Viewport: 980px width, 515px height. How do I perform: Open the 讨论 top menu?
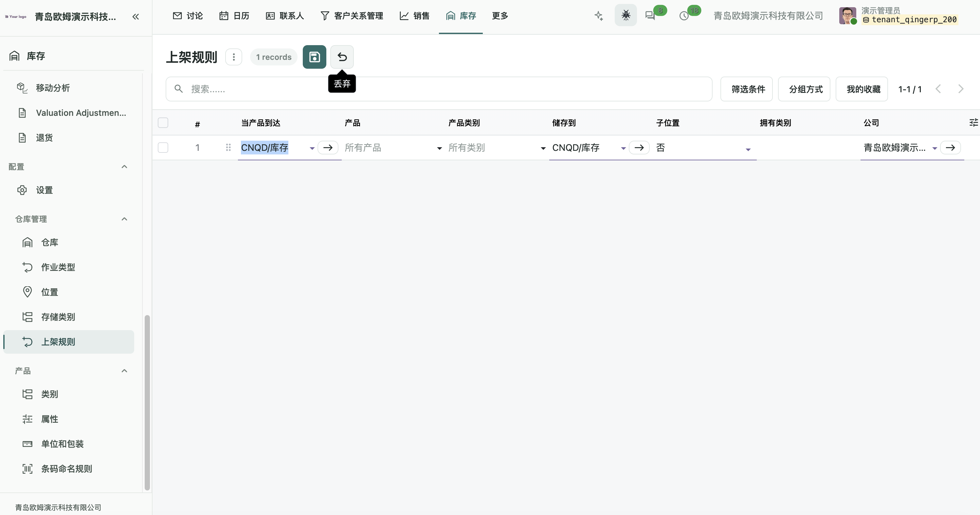[x=188, y=16]
